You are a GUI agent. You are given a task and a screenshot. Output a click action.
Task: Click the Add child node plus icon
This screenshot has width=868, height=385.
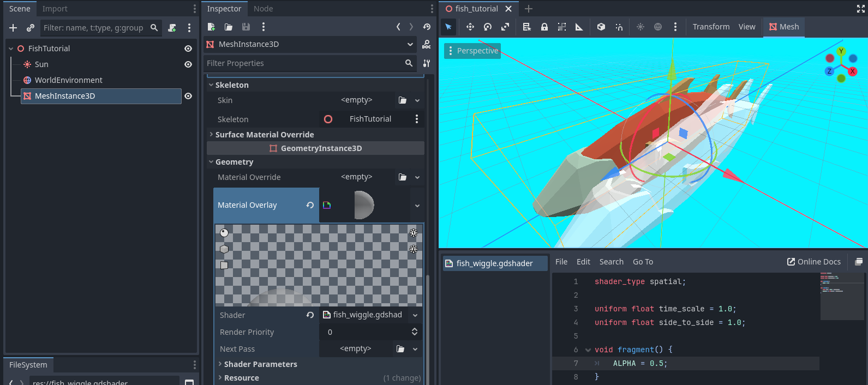14,28
